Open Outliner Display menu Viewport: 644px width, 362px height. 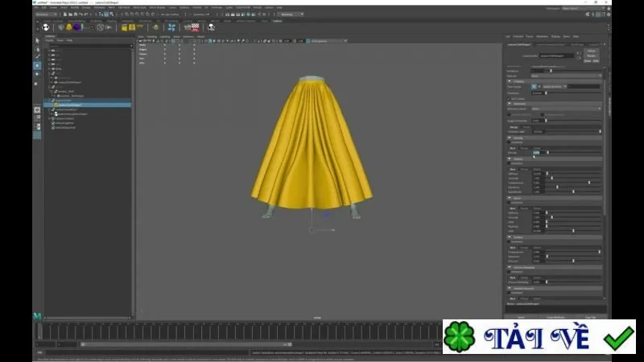(x=49, y=40)
